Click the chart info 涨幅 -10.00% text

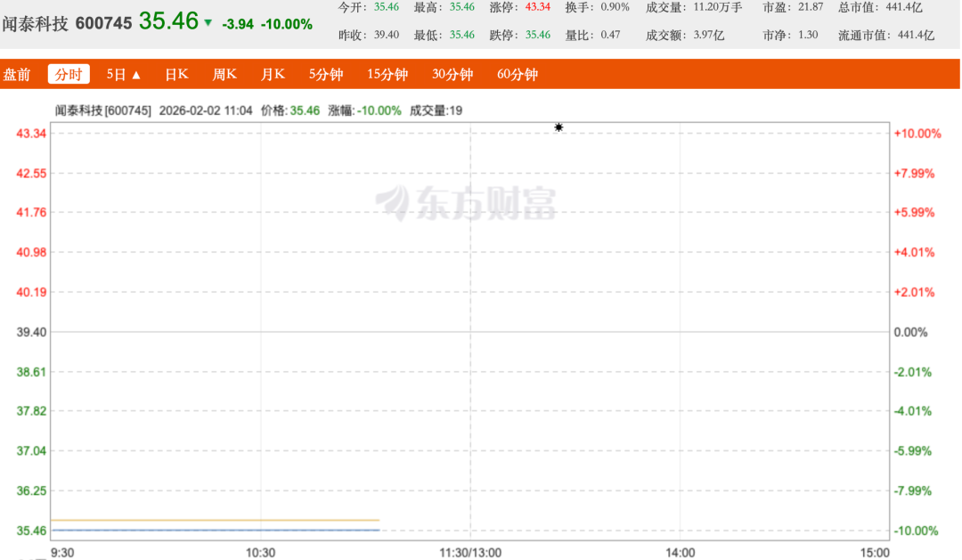click(364, 110)
